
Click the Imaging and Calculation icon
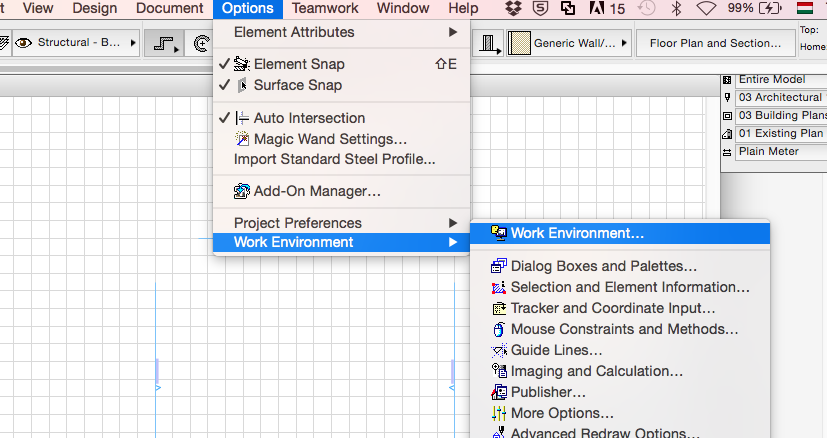pos(499,371)
